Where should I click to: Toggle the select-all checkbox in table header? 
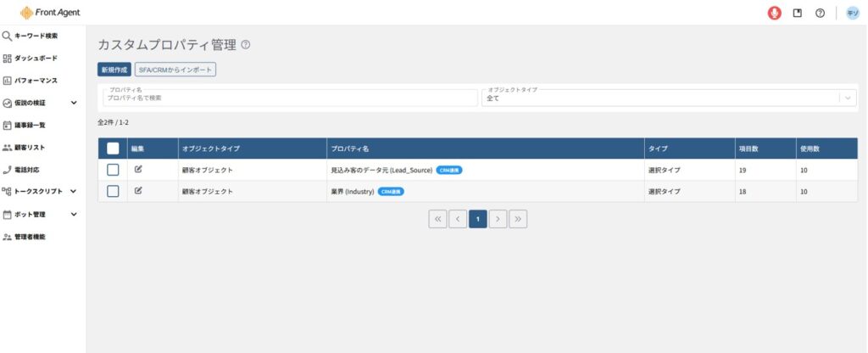tap(113, 148)
